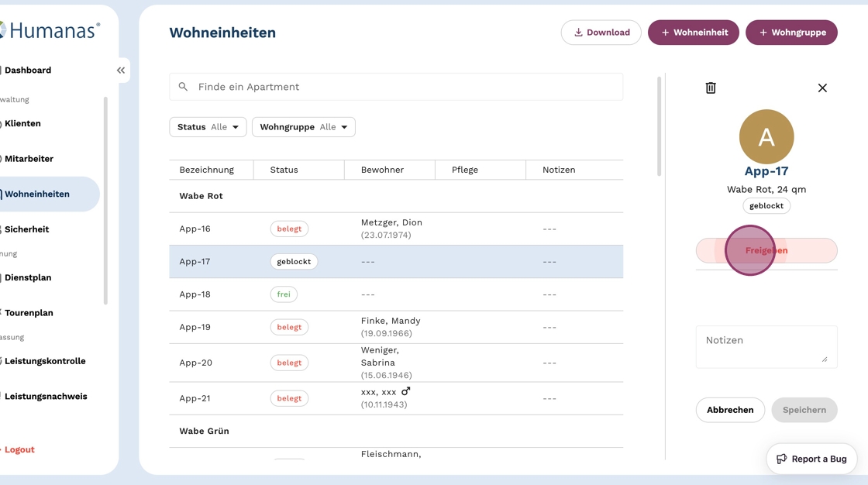The height and width of the screenshot is (485, 868).
Task: Click the Report a Bug megaphone icon
Action: [782, 459]
